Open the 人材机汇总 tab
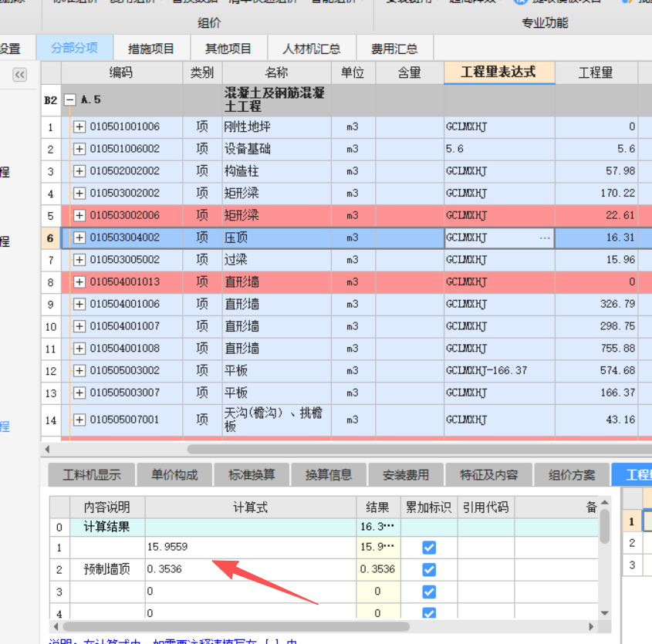 pyautogui.click(x=312, y=49)
